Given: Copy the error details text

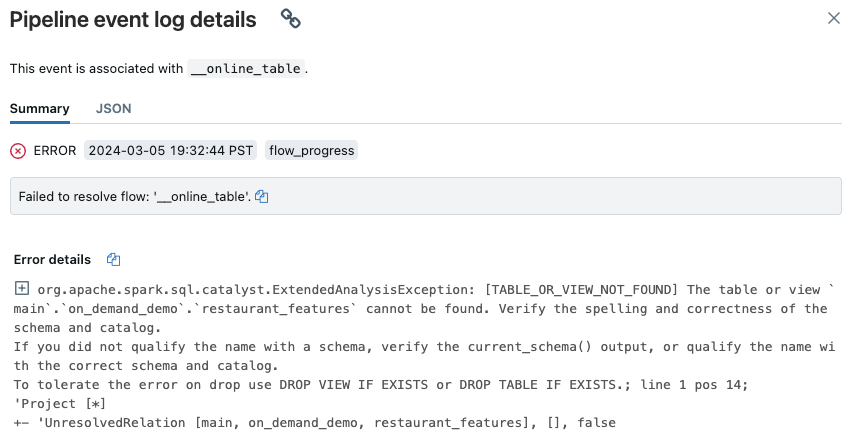Looking at the screenshot, I should point(113,259).
